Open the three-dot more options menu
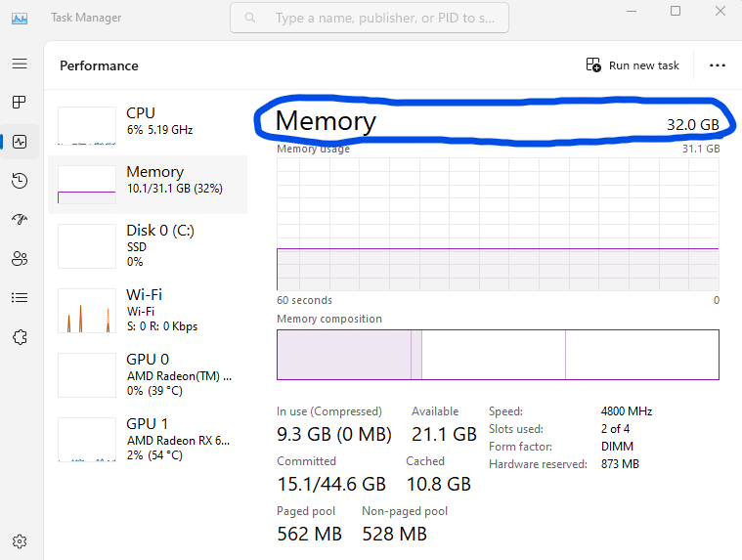This screenshot has height=560, width=742. point(718,65)
